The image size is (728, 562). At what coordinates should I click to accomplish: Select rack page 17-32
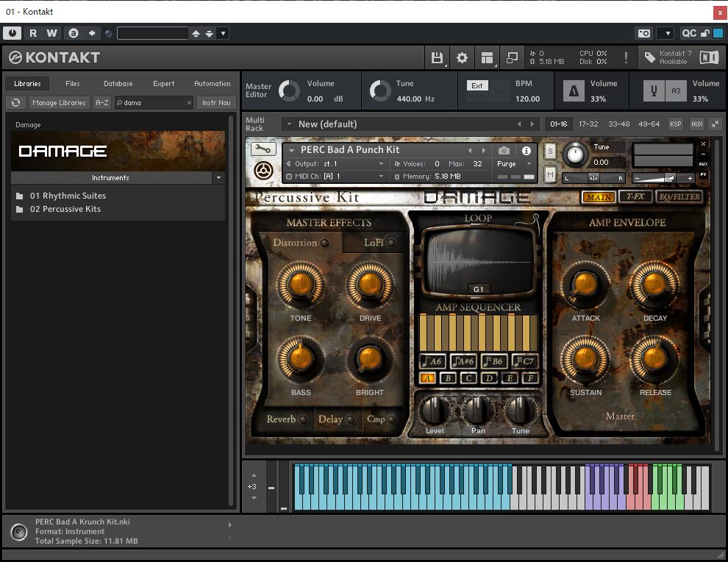(x=588, y=124)
